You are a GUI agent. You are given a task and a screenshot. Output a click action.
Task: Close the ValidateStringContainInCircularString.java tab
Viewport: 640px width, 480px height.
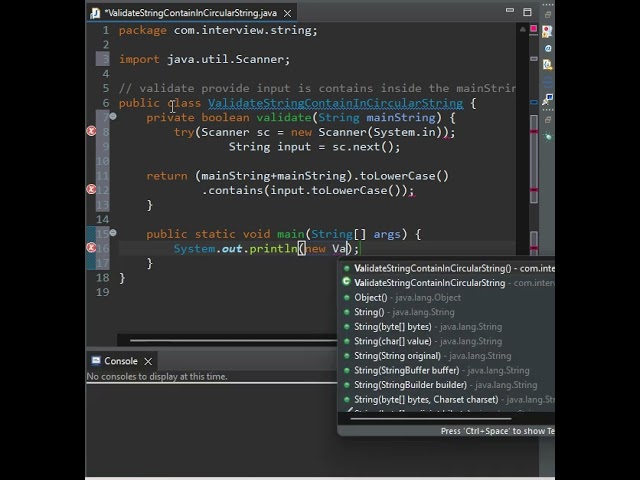tap(287, 13)
